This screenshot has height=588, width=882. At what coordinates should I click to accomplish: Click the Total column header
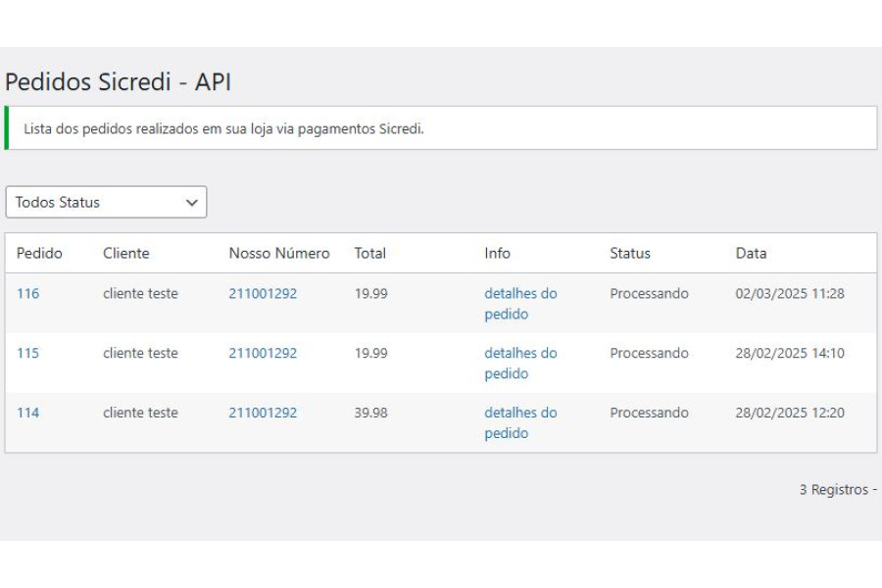coord(370,253)
